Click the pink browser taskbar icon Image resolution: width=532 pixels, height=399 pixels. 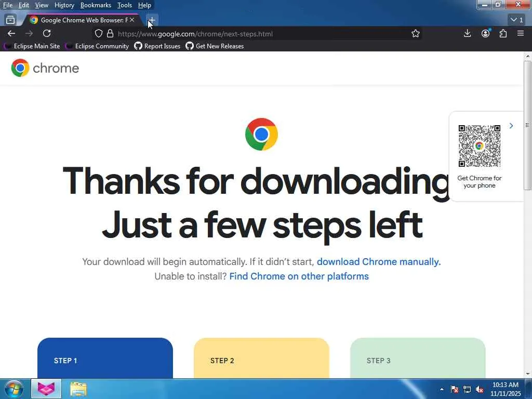pos(46,389)
